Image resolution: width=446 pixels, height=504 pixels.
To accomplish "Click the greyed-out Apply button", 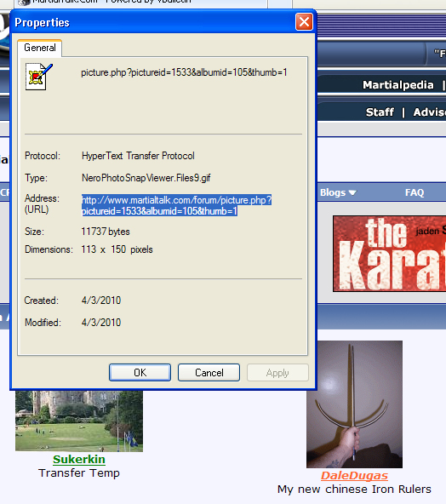I will [x=277, y=373].
